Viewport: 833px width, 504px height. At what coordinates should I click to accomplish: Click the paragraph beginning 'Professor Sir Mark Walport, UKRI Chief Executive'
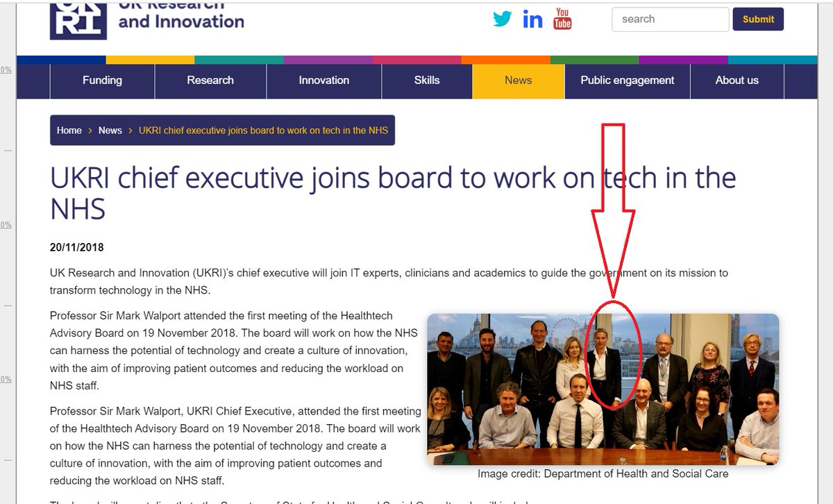click(235, 446)
